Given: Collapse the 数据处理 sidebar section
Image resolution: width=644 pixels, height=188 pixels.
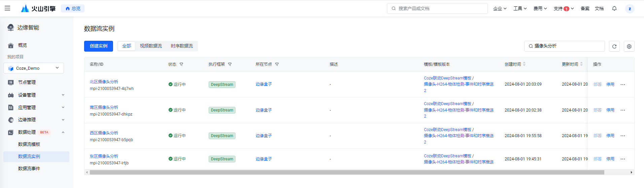Looking at the screenshot, I should coord(36,132).
